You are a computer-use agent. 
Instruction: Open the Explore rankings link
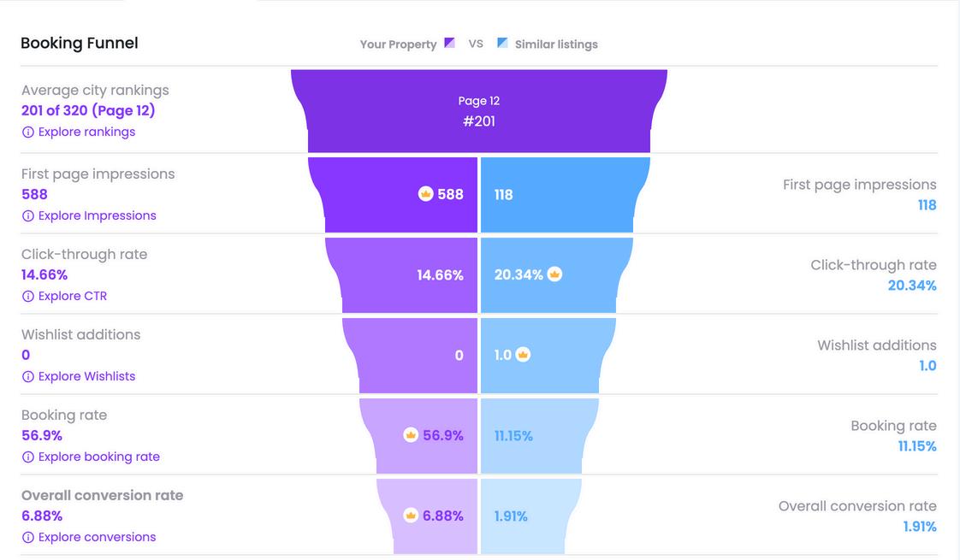[86, 133]
